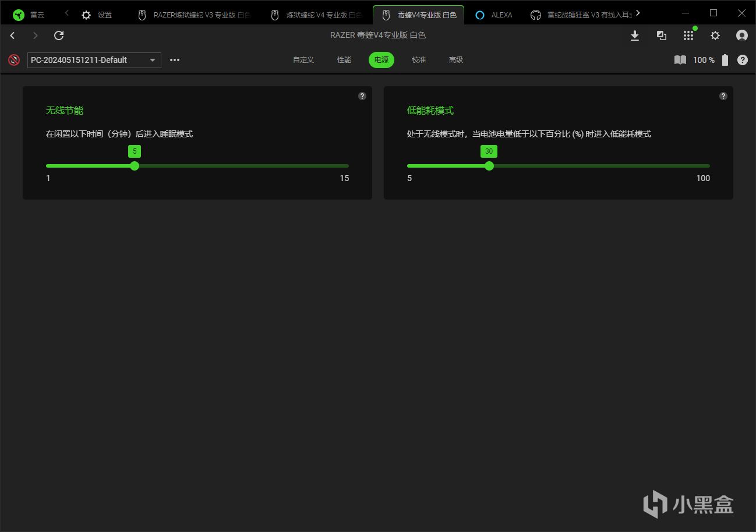Click the 15 maximum label of the sleep slider

pos(344,178)
